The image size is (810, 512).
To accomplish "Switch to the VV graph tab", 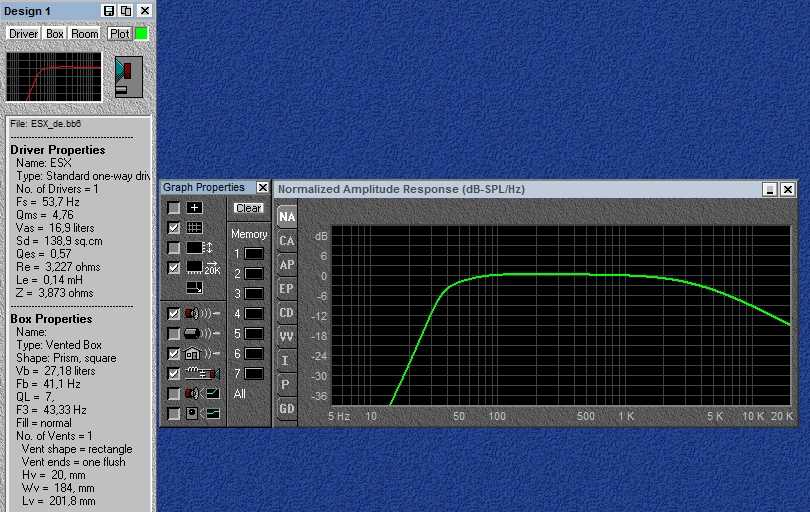I will point(287,337).
